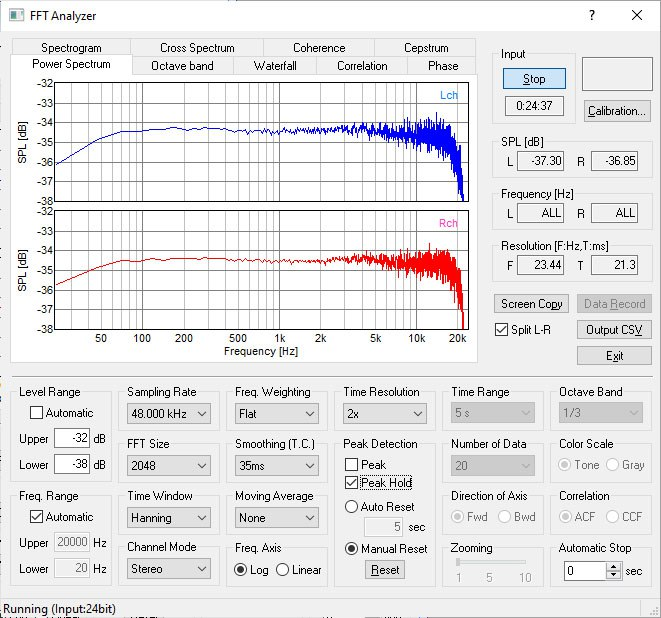Switch to the Waterfall tab
The image size is (661, 618).
click(x=275, y=66)
